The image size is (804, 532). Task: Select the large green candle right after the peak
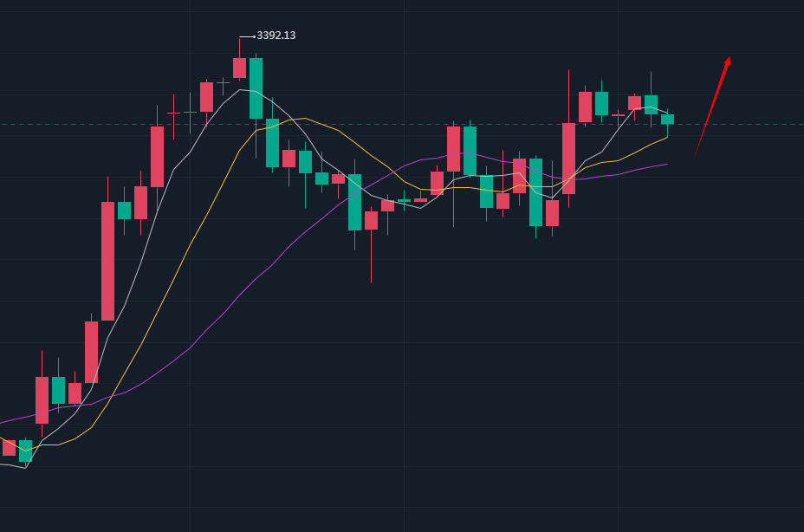[256, 88]
